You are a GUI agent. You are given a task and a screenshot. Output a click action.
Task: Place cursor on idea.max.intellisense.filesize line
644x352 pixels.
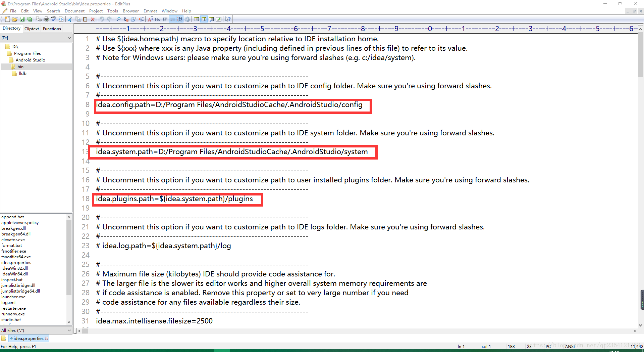click(x=154, y=321)
